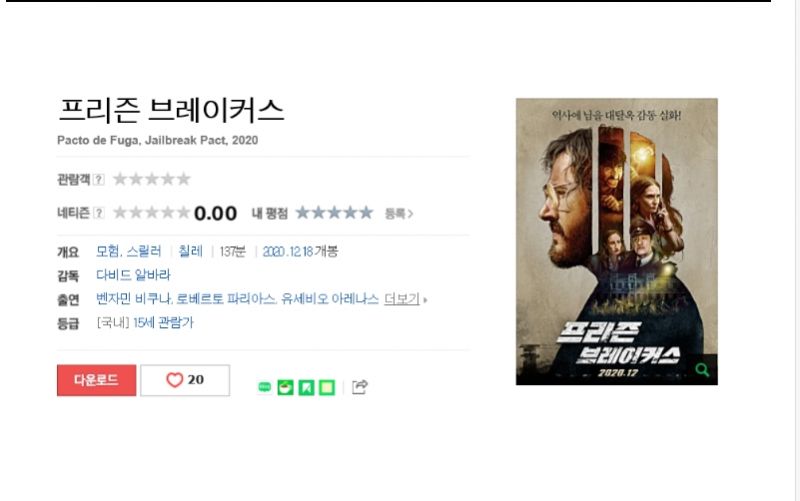Open 등록 to register my rating
Viewport: 800px width, 501px height.
tap(398, 214)
